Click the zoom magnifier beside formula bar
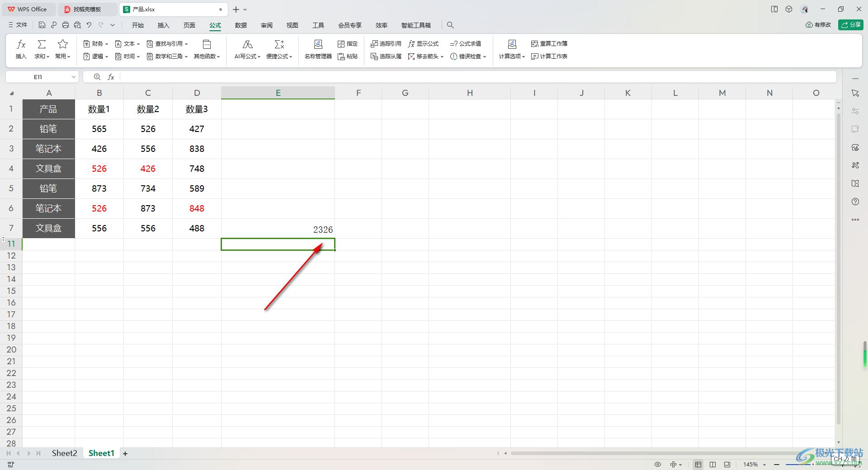The width and height of the screenshot is (868, 470). 97,77
